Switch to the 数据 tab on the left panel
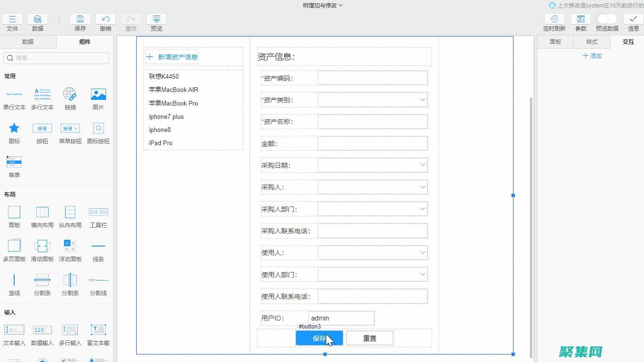 [27, 41]
